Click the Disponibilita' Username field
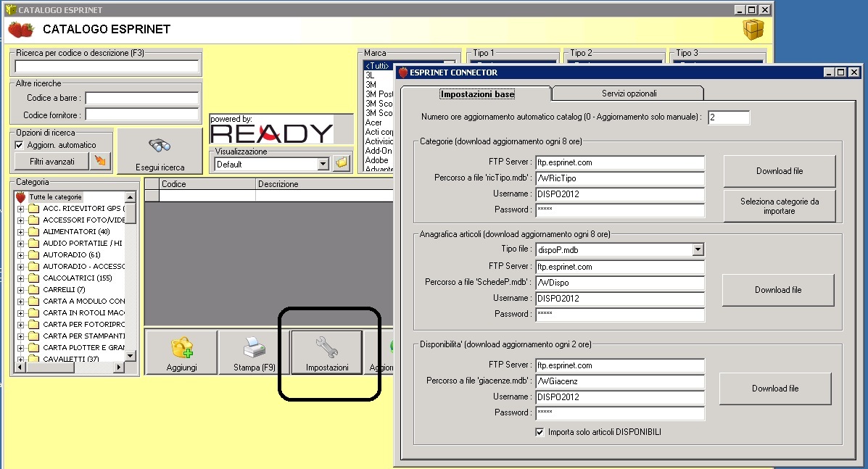868x469 pixels. point(620,397)
